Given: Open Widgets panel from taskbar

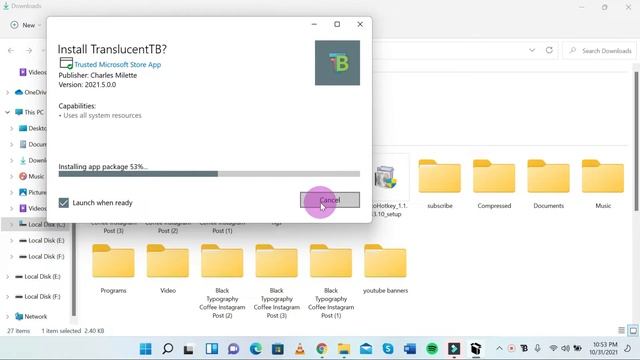Looking at the screenshot, I should (x=211, y=349).
